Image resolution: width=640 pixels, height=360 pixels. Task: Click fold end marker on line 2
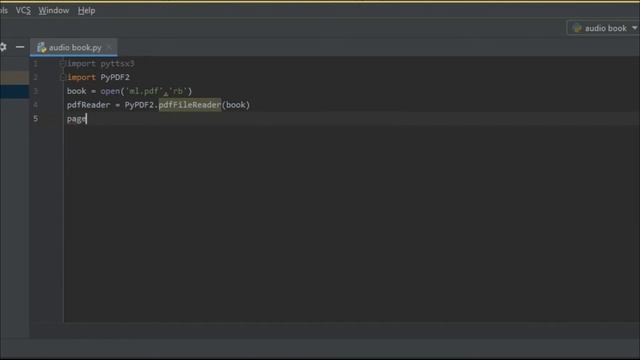[x=62, y=77]
